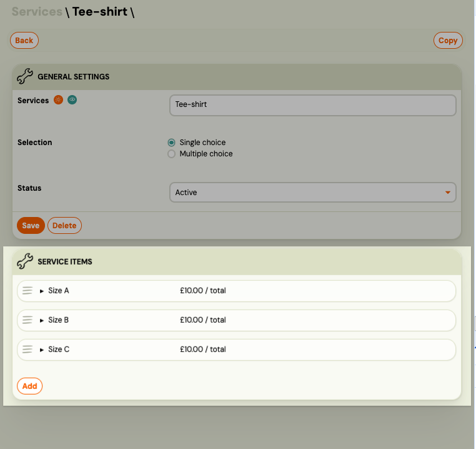Screen dimensions: 476x449
Task: Click the Size B price £10.00 / total
Action: 203,320
